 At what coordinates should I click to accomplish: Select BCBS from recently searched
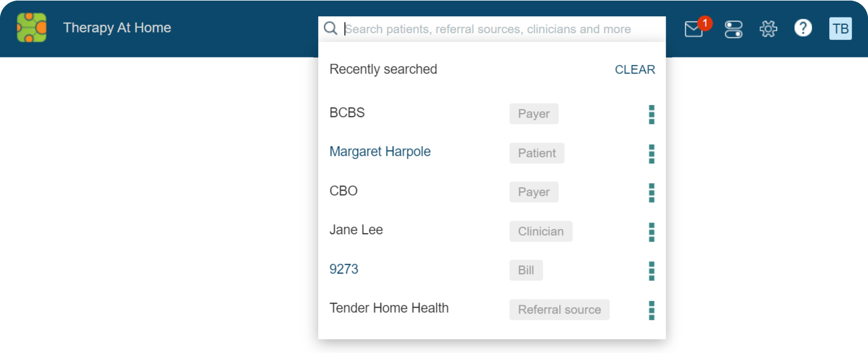347,113
